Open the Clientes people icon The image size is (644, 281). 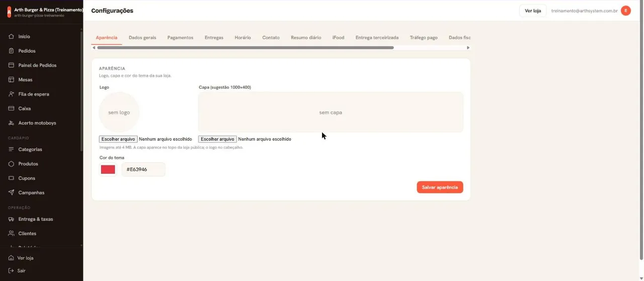[11, 234]
